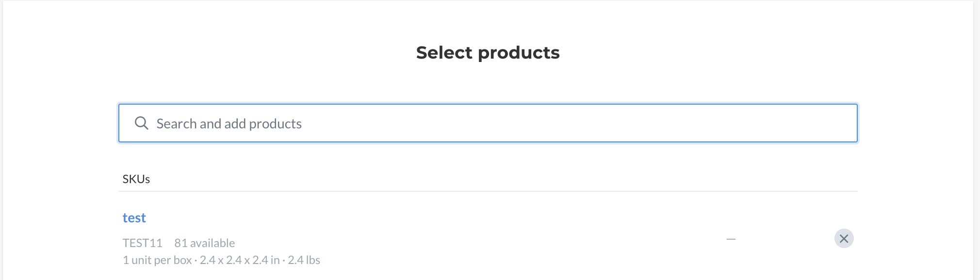This screenshot has height=280, width=980.
Task: Click the Select products heading
Action: click(x=488, y=52)
